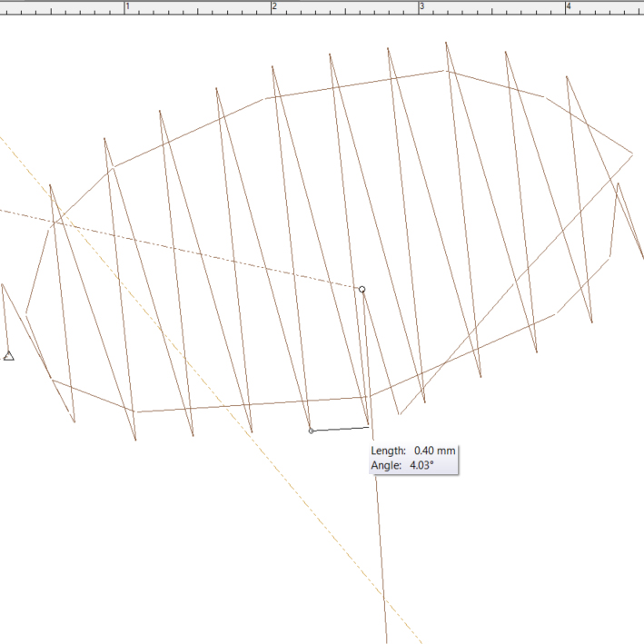Click the top flat edge of the outline
The image size is (644, 644).
pyautogui.click(x=354, y=83)
